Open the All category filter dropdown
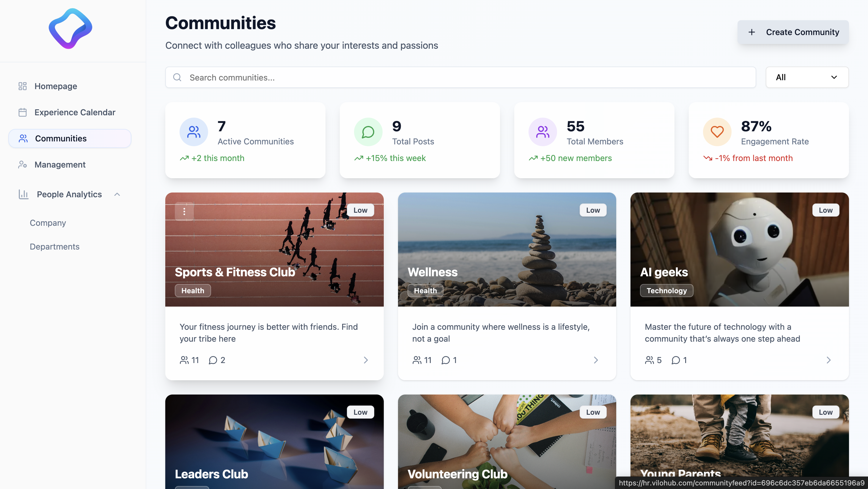The image size is (868, 489). tap(807, 77)
